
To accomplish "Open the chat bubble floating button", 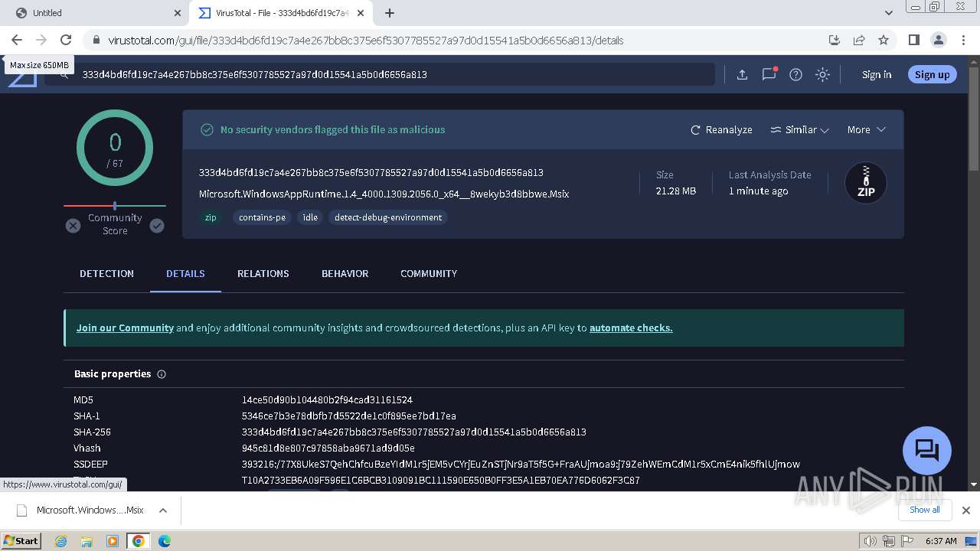I will 927,450.
